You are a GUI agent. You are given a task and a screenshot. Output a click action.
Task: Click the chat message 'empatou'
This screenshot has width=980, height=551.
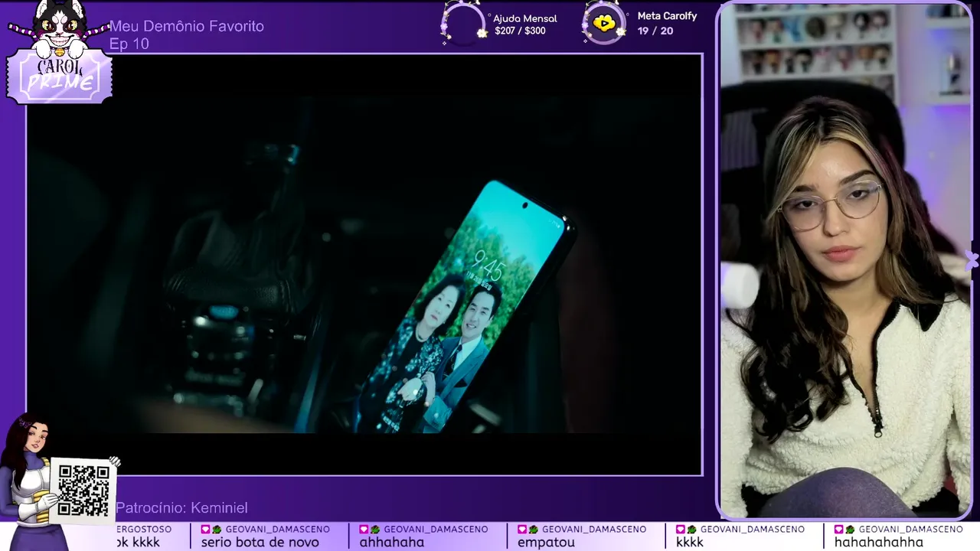pos(546,542)
